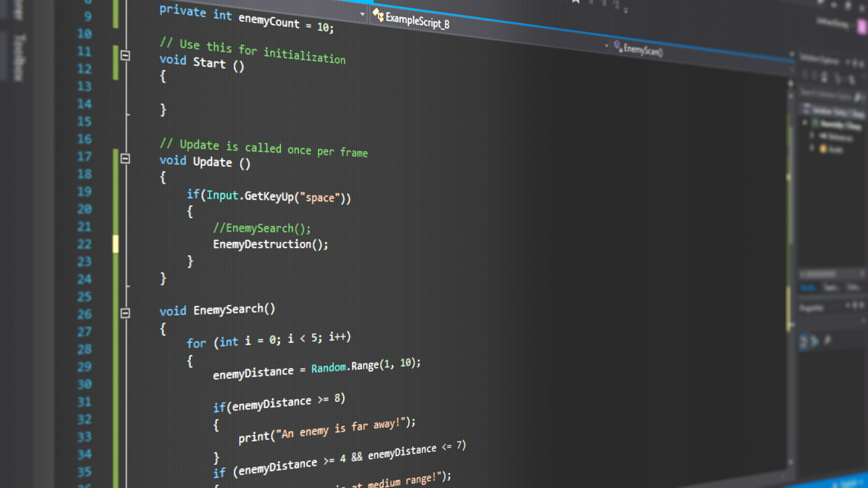Image resolution: width=868 pixels, height=488 pixels.
Task: Open the dropdown arrow left of ExampleScript_B tab
Action: coord(361,14)
